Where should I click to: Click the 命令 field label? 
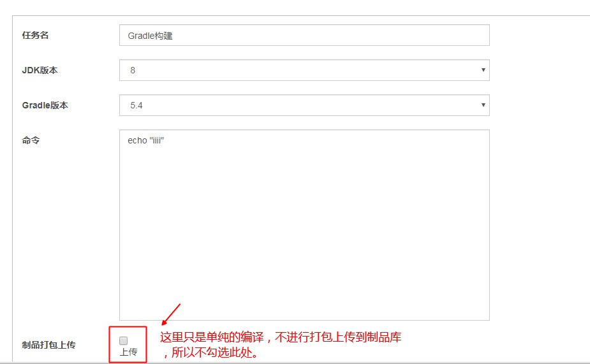(x=31, y=140)
